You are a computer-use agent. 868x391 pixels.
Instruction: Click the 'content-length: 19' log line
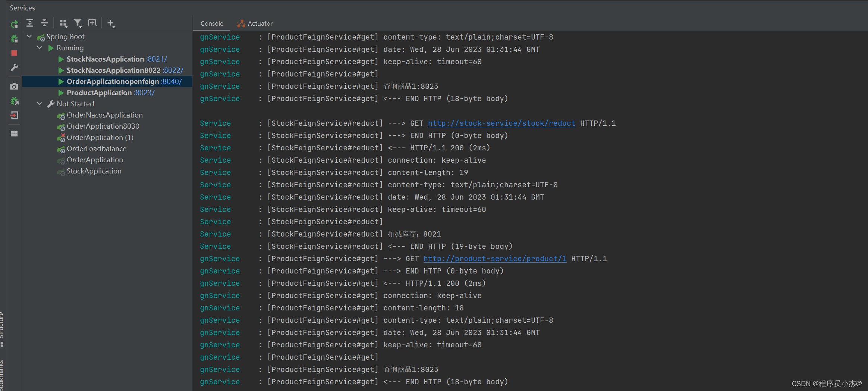428,172
